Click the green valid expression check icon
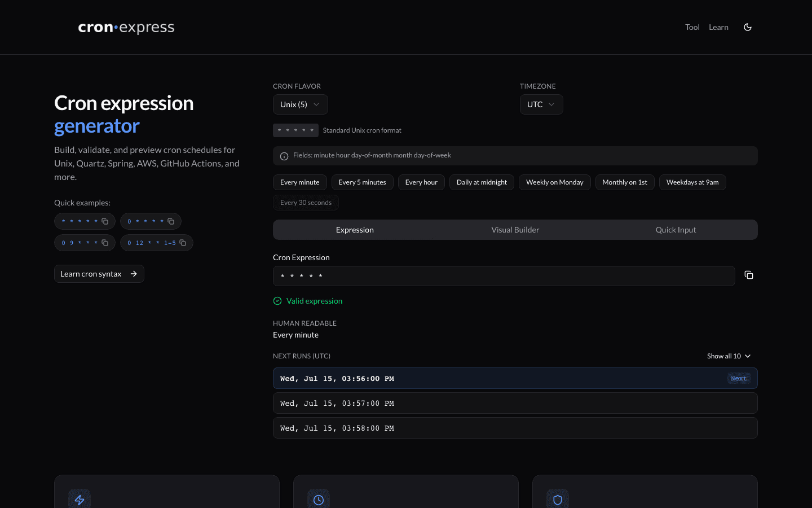The width and height of the screenshot is (812, 508). (x=277, y=301)
